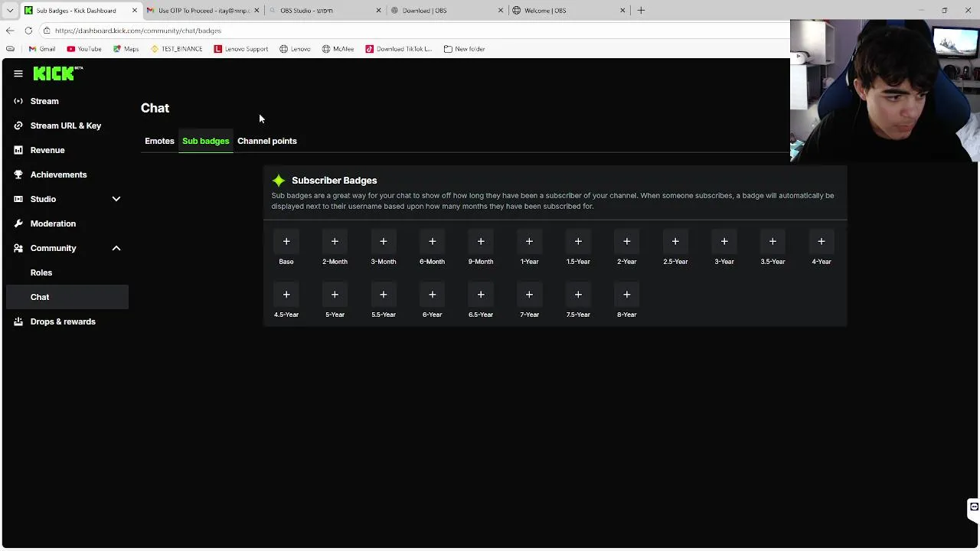Close the Sub Badges - Kick Dashboard tab
980x551 pixels.
pyautogui.click(x=134, y=10)
